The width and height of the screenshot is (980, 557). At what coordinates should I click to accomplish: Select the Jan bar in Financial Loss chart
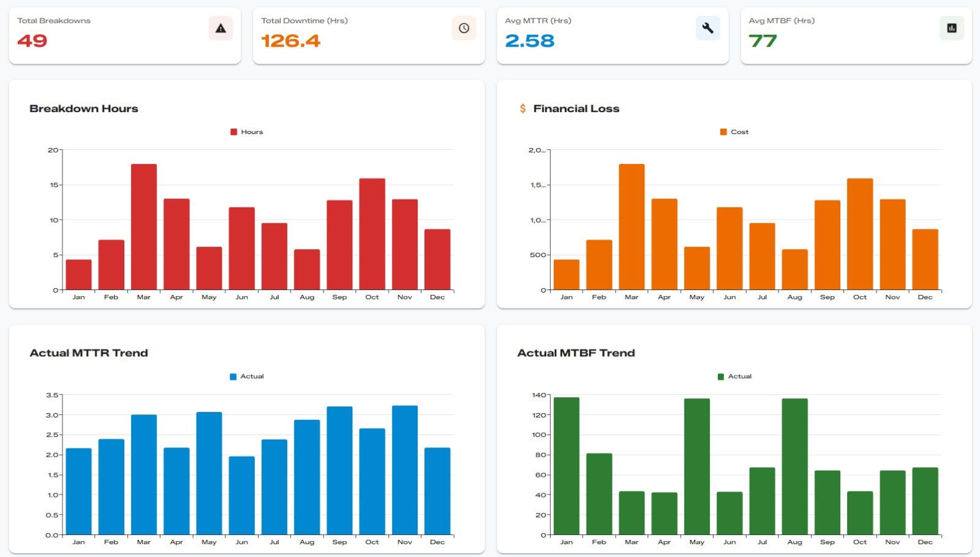click(567, 275)
